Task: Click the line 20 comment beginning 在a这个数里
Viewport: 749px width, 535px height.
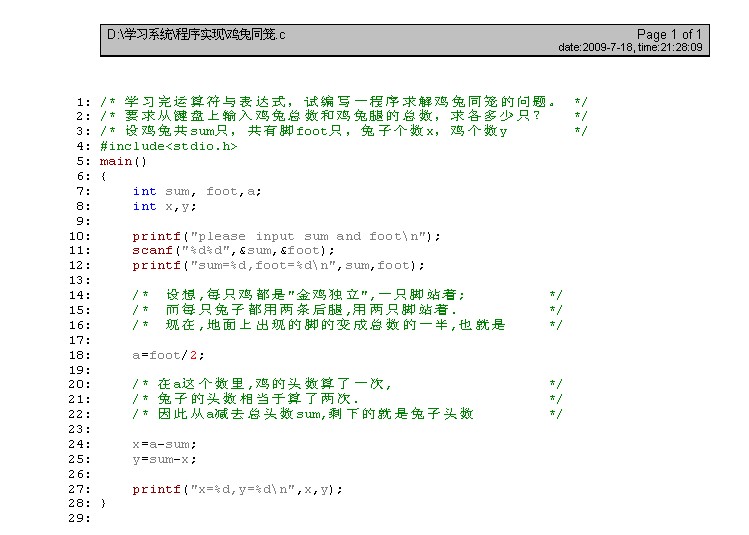Action: (347, 384)
